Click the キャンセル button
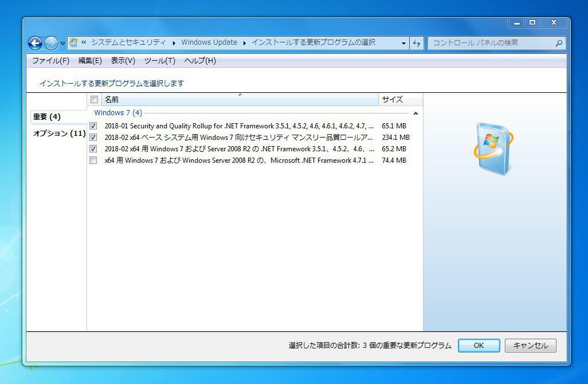The image size is (588, 384). (x=530, y=346)
